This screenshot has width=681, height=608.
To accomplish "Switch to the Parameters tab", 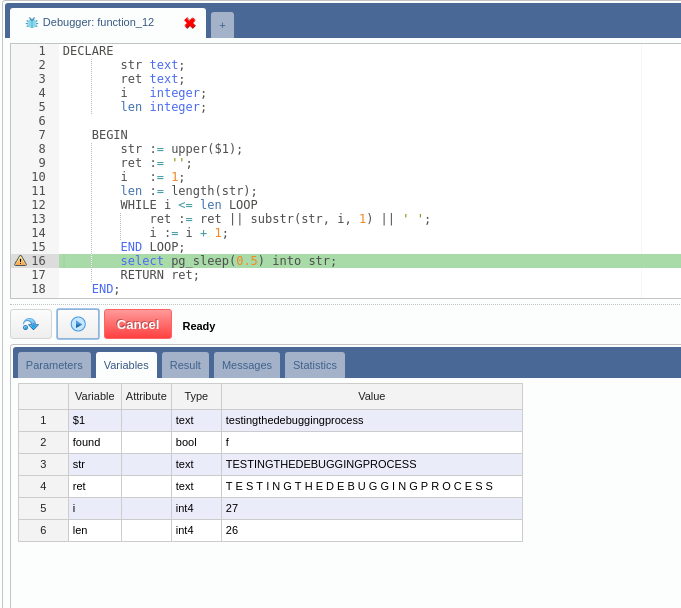I will (54, 365).
